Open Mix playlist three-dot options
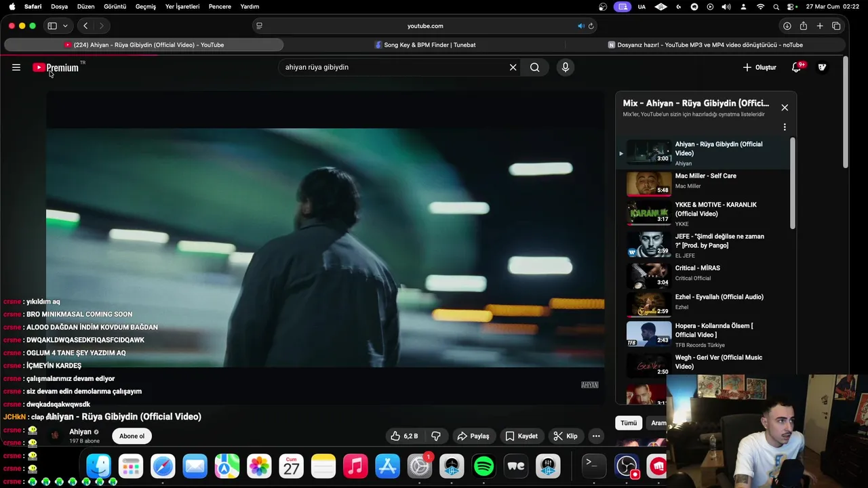This screenshot has width=868, height=488. click(x=785, y=127)
